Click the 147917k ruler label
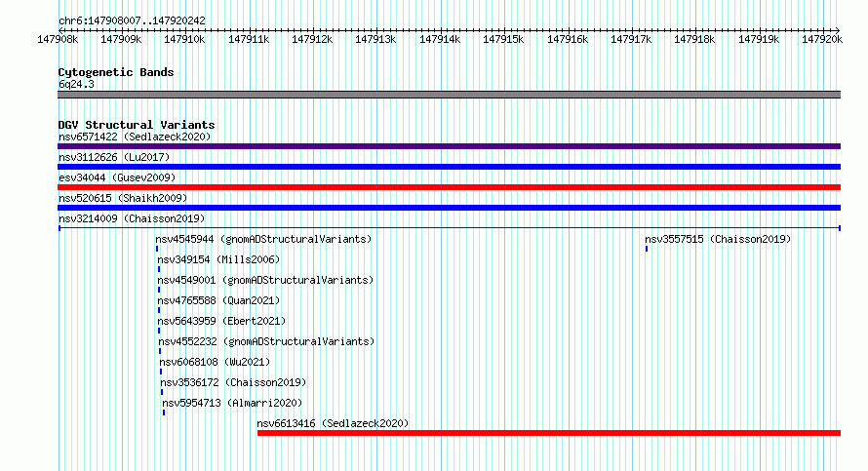Screen dimensions: 868x471 (x=632, y=39)
